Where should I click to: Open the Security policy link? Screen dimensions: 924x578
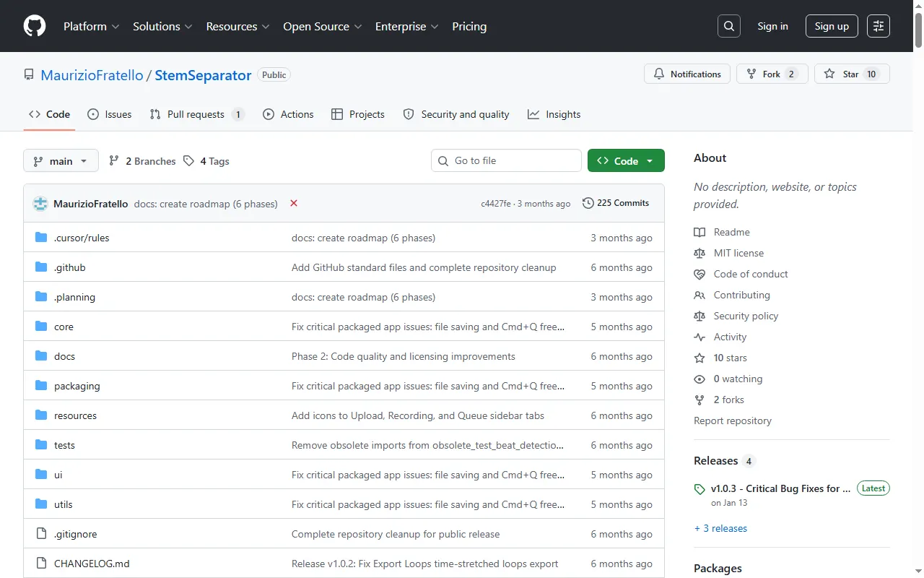746,316
